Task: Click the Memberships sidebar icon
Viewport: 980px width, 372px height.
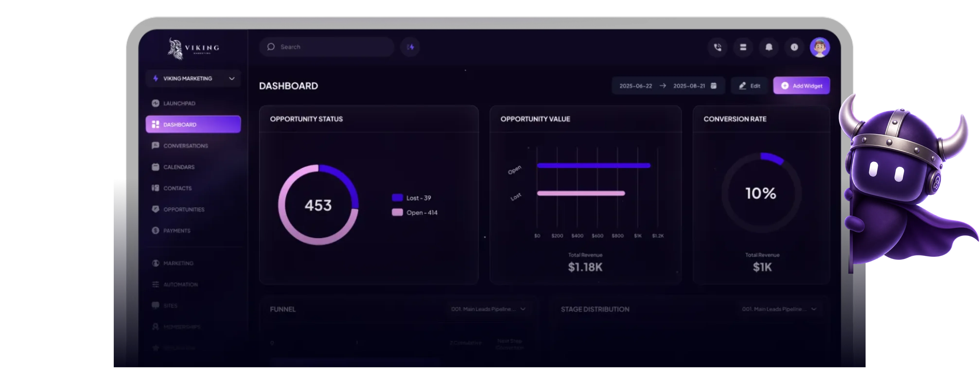Action: point(155,327)
